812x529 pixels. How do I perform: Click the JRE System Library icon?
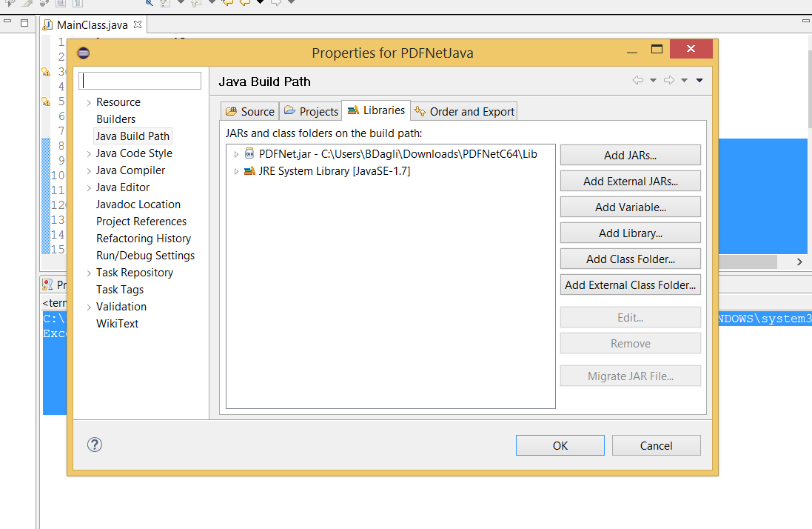point(249,170)
